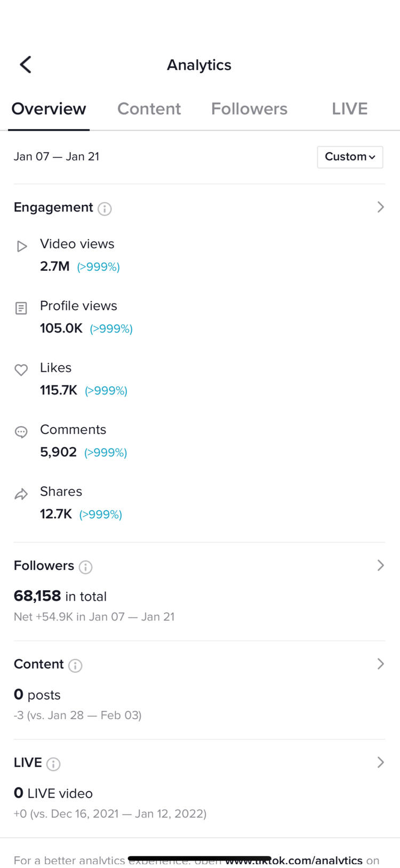Switch to the Content tab
400x868 pixels.
coord(149,109)
